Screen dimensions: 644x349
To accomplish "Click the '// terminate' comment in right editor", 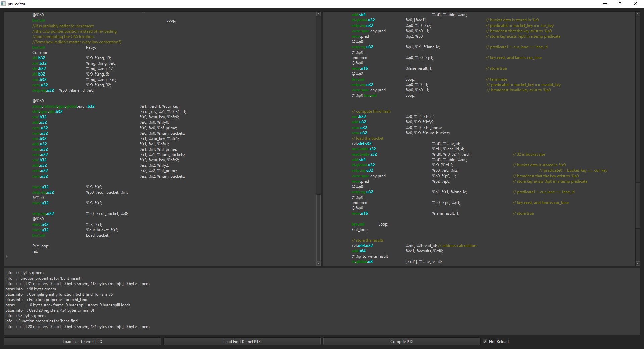I will tap(496, 79).
